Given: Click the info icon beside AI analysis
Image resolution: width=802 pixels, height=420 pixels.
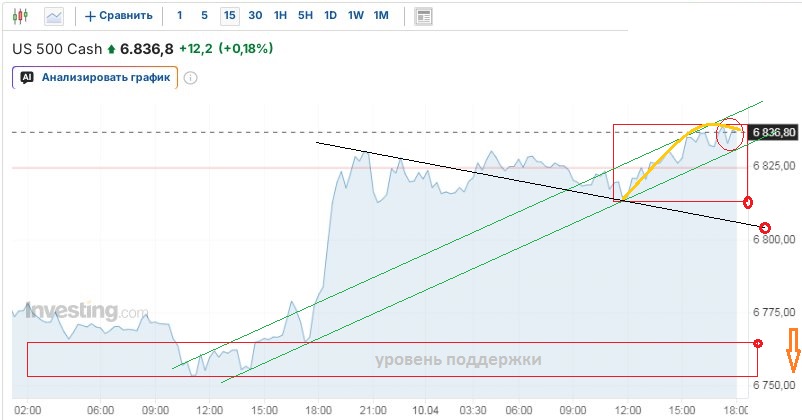Looking at the screenshot, I should 190,77.
